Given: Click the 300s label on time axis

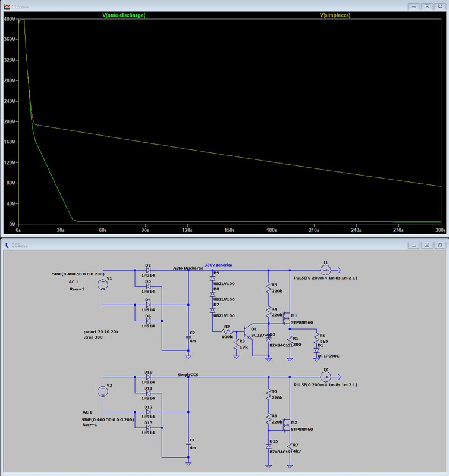Looking at the screenshot, I should [440, 230].
